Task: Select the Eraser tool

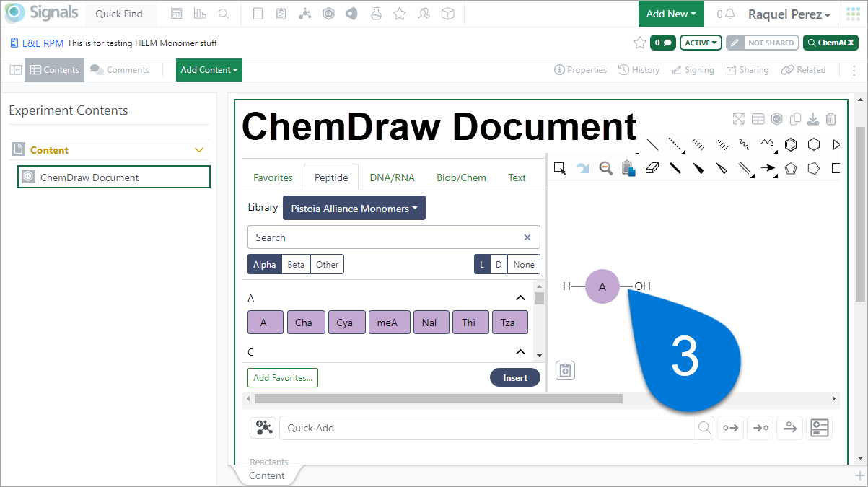Action: 652,168
